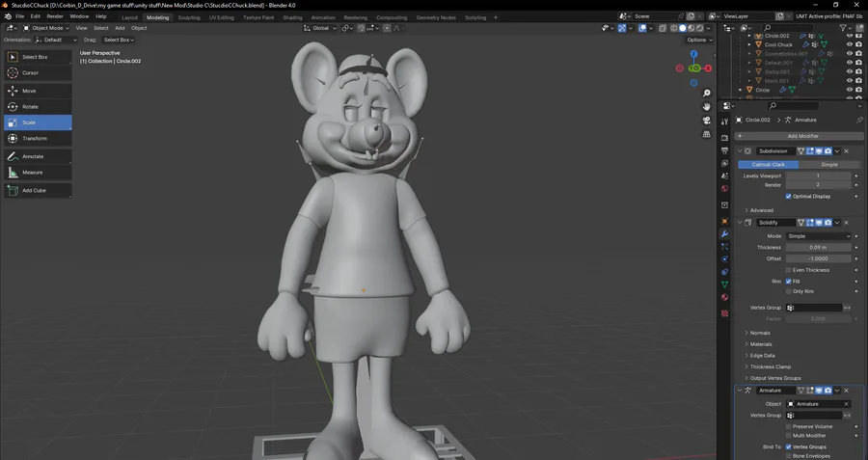Open the Object Mode dropdown
Screen dimensions: 868x460
(x=47, y=28)
